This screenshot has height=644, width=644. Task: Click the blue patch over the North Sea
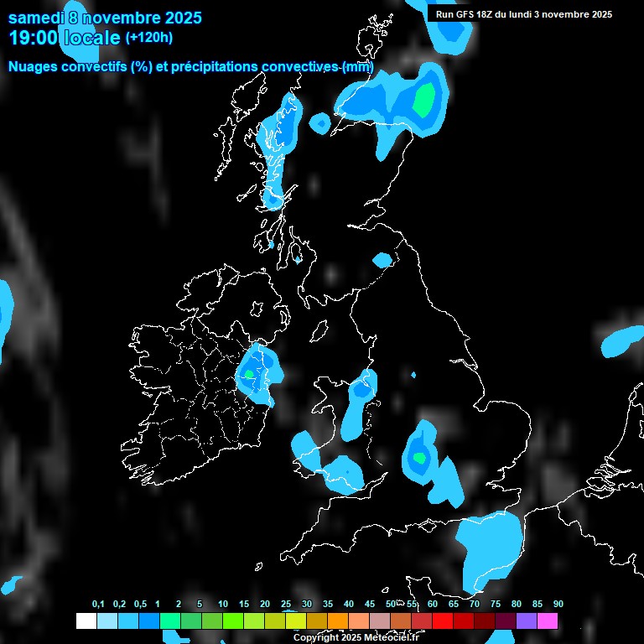pos(622,341)
